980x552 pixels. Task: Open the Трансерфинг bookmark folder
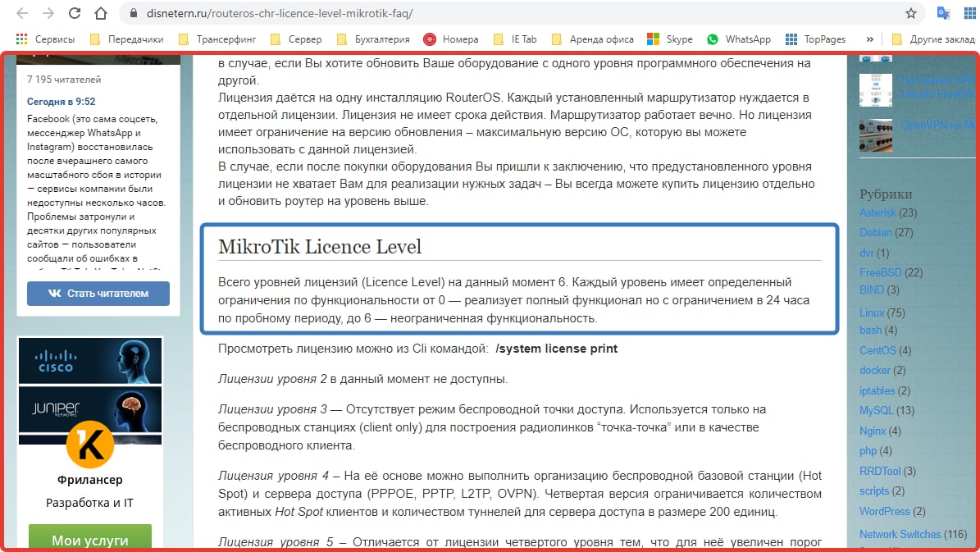click(217, 39)
